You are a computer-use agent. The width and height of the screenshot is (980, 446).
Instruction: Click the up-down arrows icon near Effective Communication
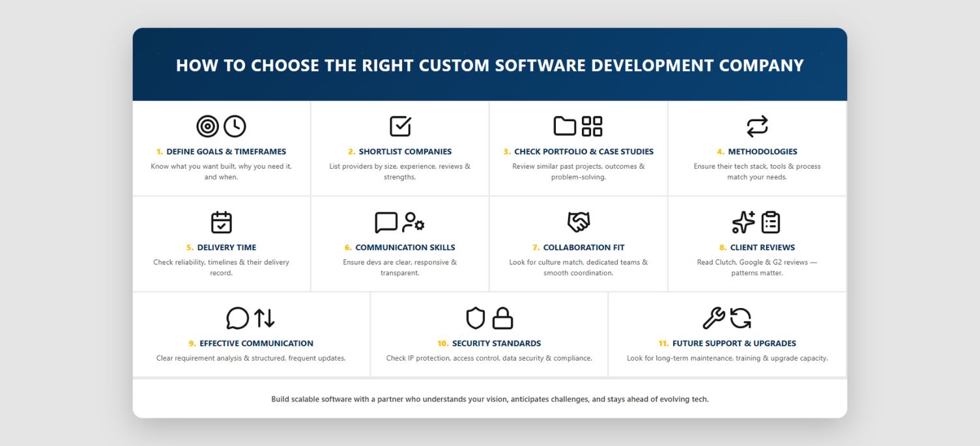265,318
